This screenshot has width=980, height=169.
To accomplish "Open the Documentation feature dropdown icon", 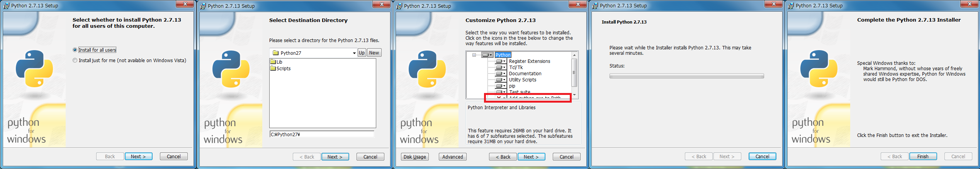I will (x=501, y=73).
